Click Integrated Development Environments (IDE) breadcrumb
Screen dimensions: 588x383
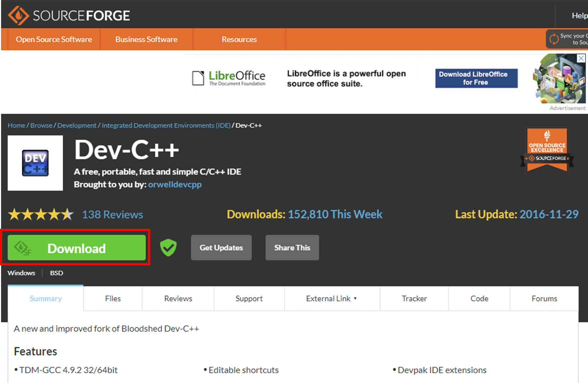[x=166, y=126]
